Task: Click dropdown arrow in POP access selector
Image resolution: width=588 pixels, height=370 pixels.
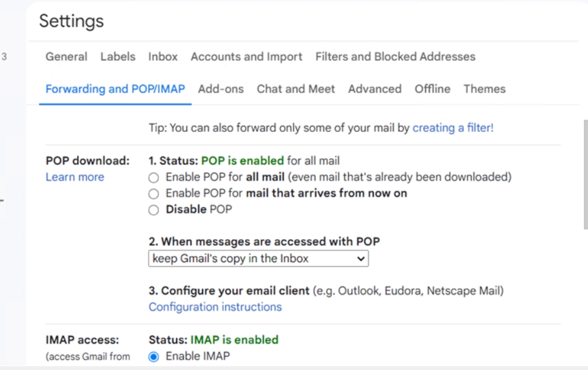Action: (x=361, y=259)
